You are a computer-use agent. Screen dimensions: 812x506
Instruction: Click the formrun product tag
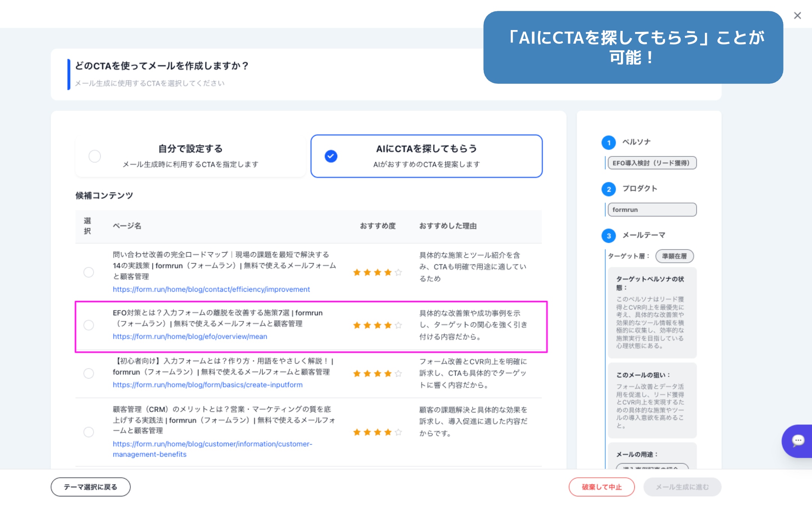click(652, 210)
